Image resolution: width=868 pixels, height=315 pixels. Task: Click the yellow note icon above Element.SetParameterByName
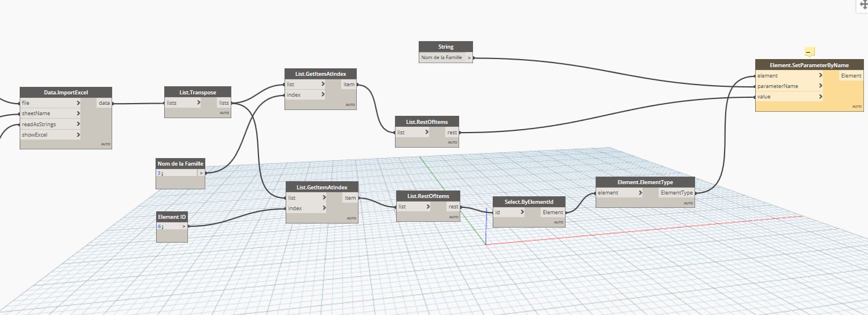click(809, 52)
